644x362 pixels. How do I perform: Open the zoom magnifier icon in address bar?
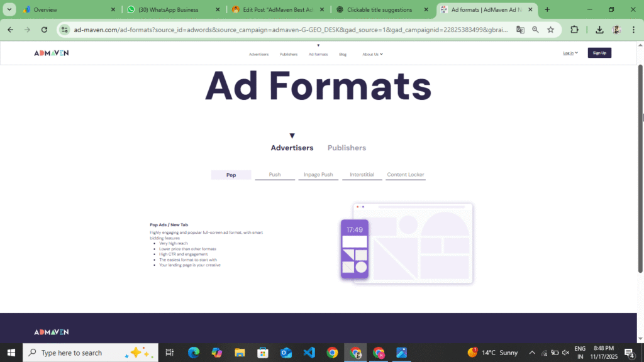click(534, 30)
